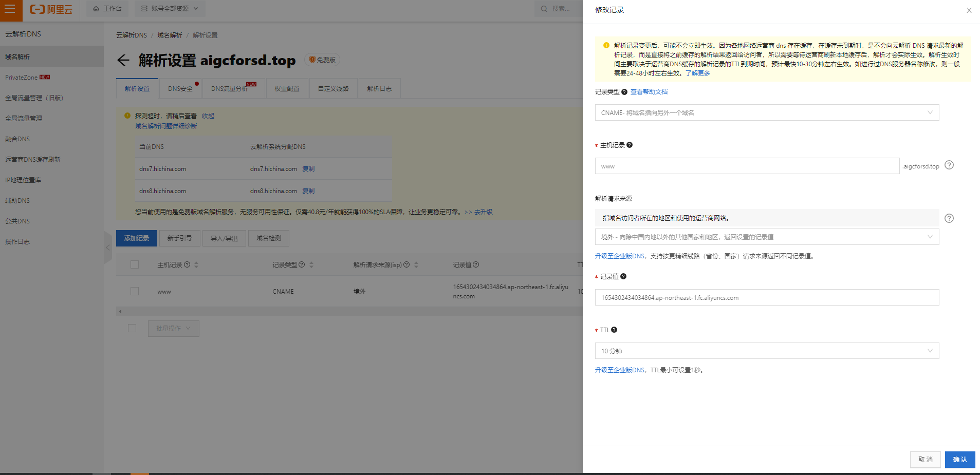The image size is (980, 475).
Task: Select 操作日志 in the sidebar
Action: pyautogui.click(x=52, y=241)
